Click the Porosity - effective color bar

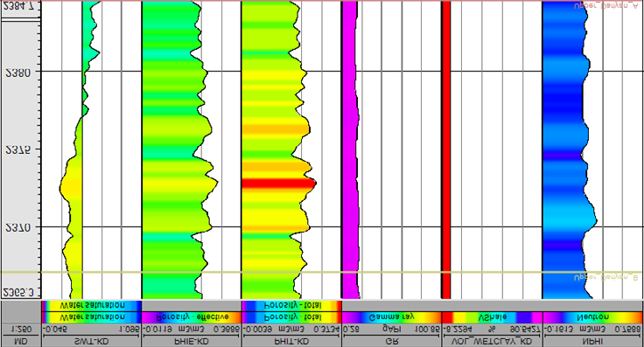[192, 317]
